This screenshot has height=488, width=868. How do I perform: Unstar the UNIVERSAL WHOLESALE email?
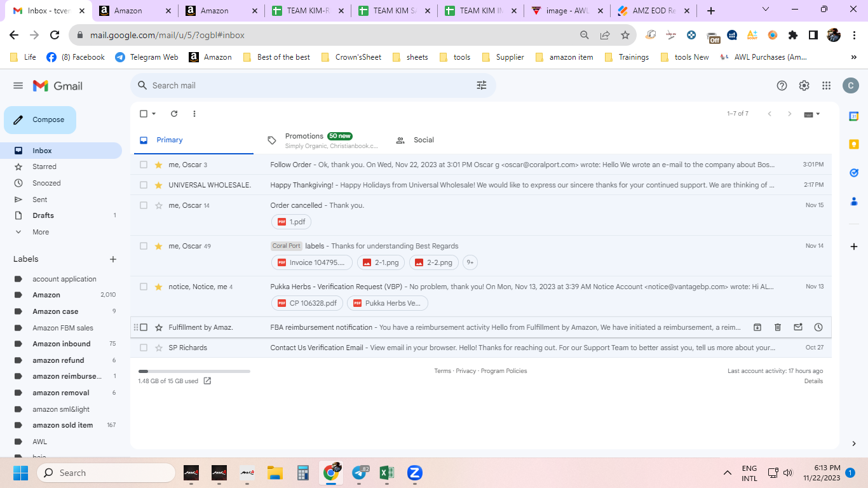tap(159, 185)
